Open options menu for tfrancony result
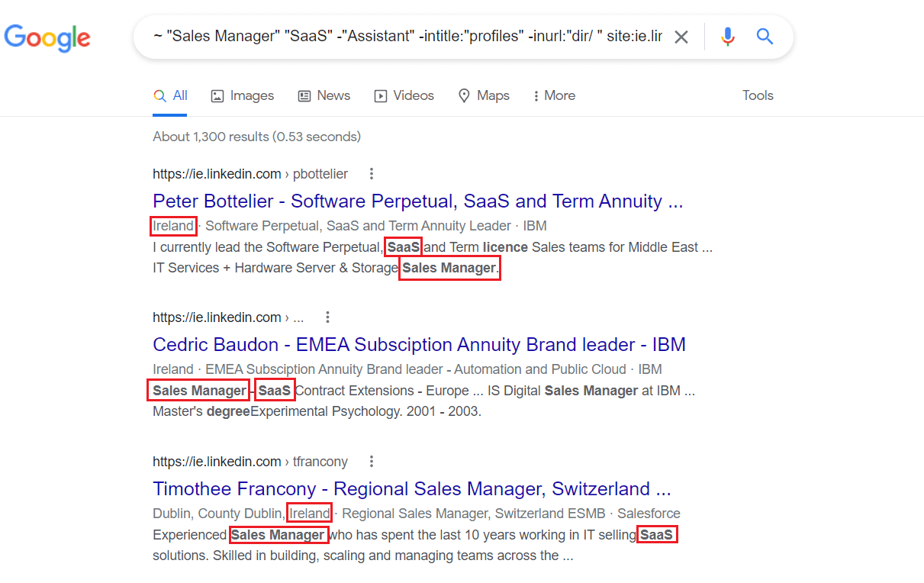924x583 pixels. 372,462
